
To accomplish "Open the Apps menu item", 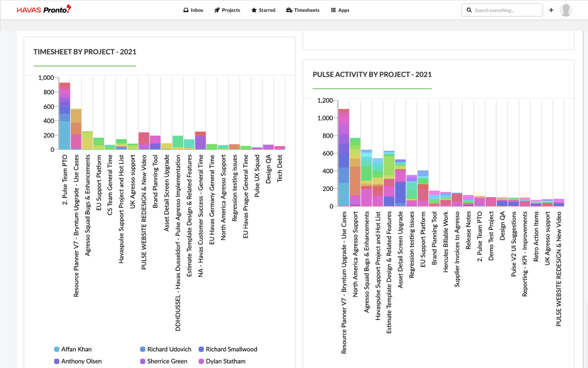I will [340, 10].
